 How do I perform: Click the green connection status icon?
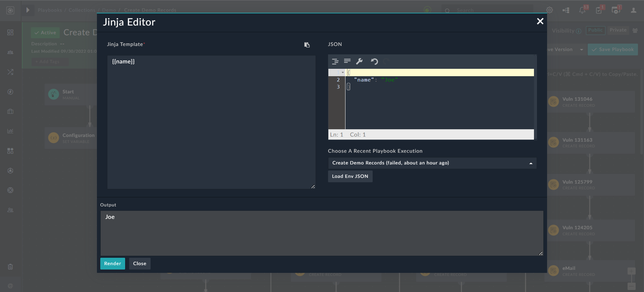click(x=427, y=10)
